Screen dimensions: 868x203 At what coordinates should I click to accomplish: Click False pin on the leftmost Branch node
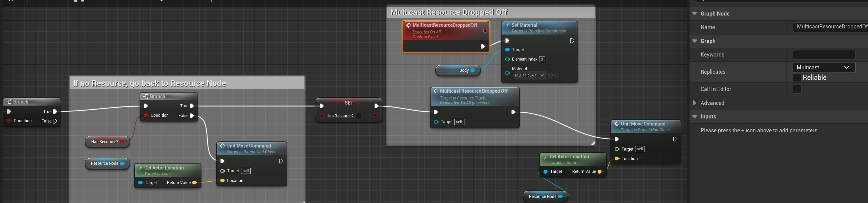tap(55, 121)
